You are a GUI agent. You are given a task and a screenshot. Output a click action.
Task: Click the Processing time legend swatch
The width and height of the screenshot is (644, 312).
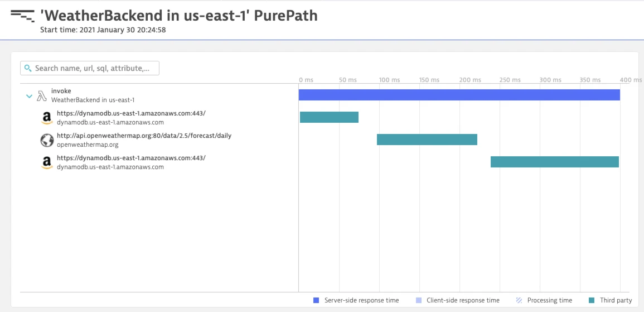tap(519, 300)
